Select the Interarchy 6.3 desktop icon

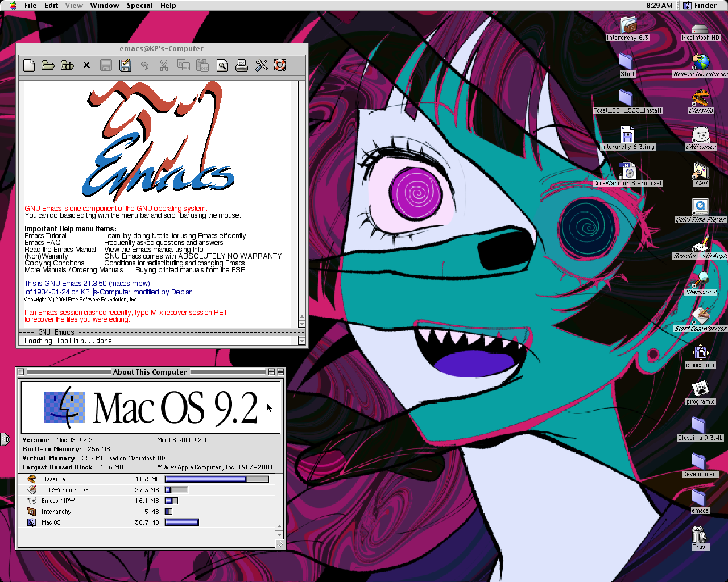coord(627,26)
